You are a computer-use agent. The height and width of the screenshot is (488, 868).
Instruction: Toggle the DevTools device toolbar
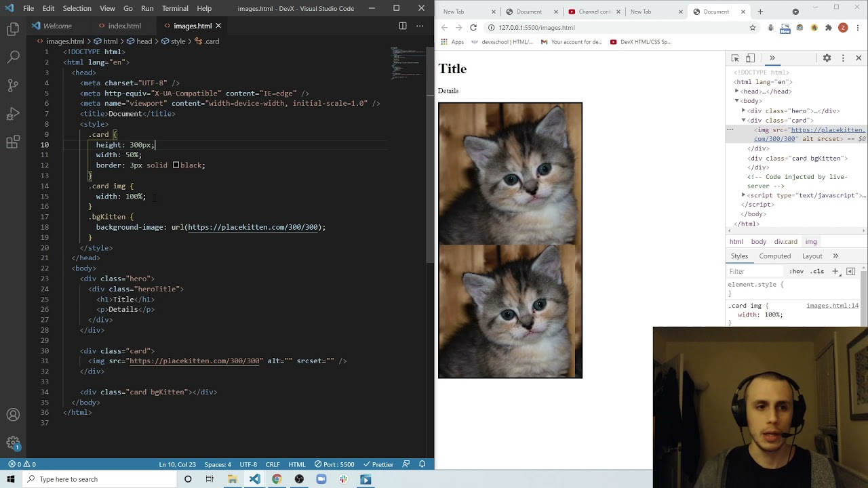tap(750, 58)
